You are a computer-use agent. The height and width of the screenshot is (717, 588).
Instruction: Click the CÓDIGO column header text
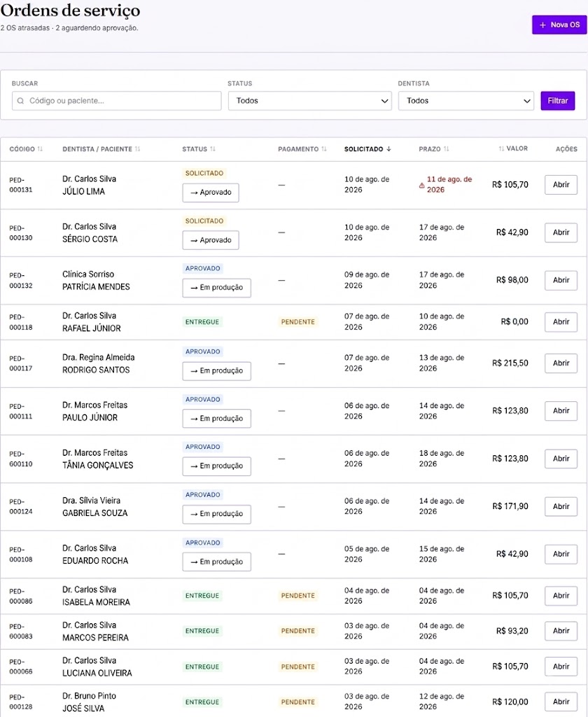click(x=22, y=149)
